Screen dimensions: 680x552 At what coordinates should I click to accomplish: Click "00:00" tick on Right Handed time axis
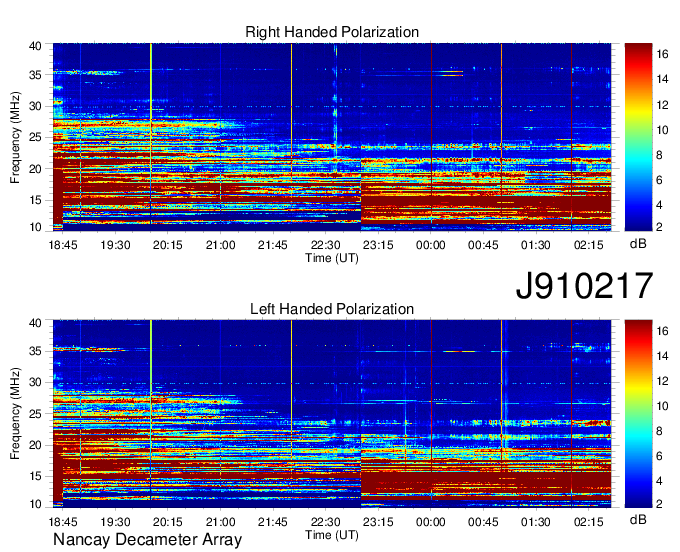[x=431, y=245]
